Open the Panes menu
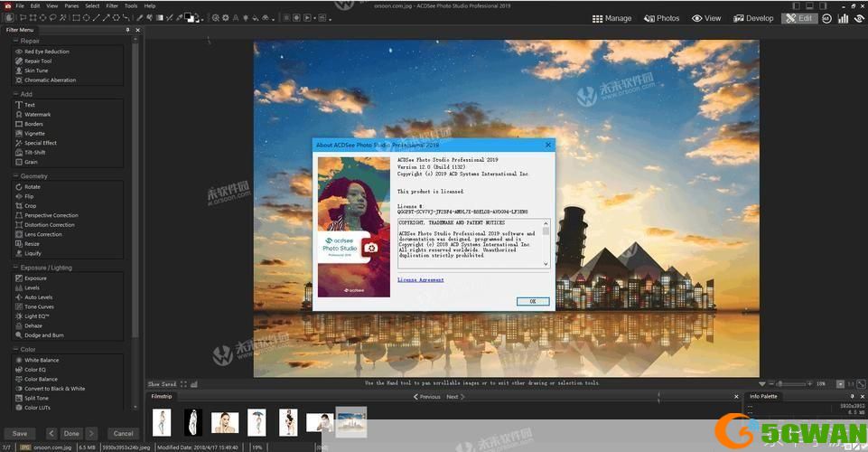 click(71, 5)
